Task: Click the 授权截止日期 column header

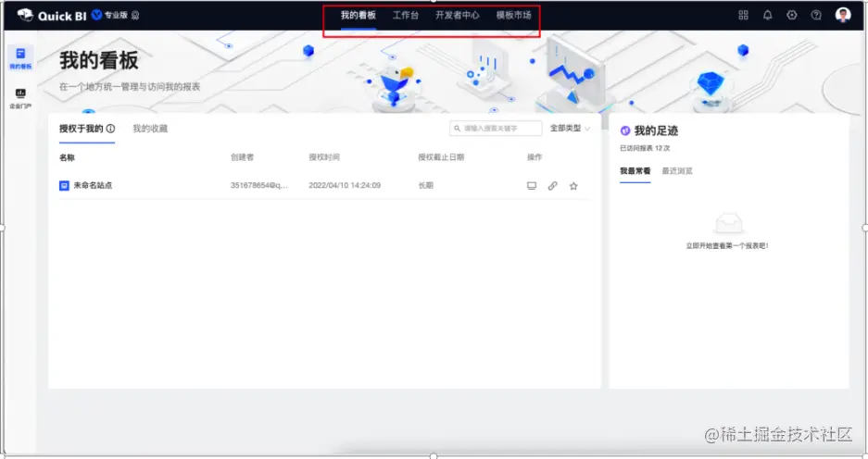Action: 441,157
